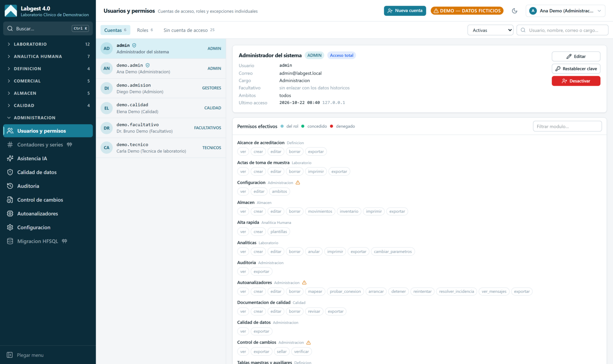Toggle 'probar_conexion' permission under Autoanalizadores
The image size is (613, 364).
[x=345, y=292]
